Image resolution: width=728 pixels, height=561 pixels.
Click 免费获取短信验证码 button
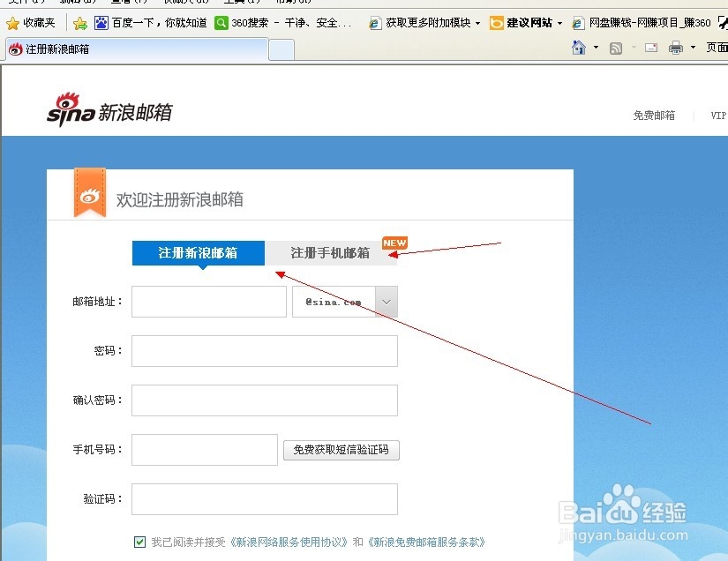[x=341, y=450]
